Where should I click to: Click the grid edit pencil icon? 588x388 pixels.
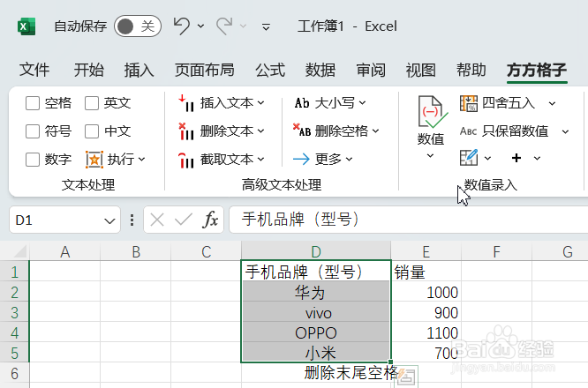[x=469, y=158]
